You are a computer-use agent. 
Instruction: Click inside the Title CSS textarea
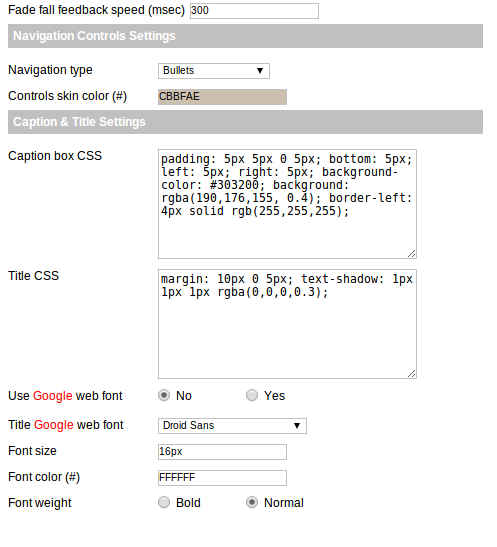click(287, 324)
